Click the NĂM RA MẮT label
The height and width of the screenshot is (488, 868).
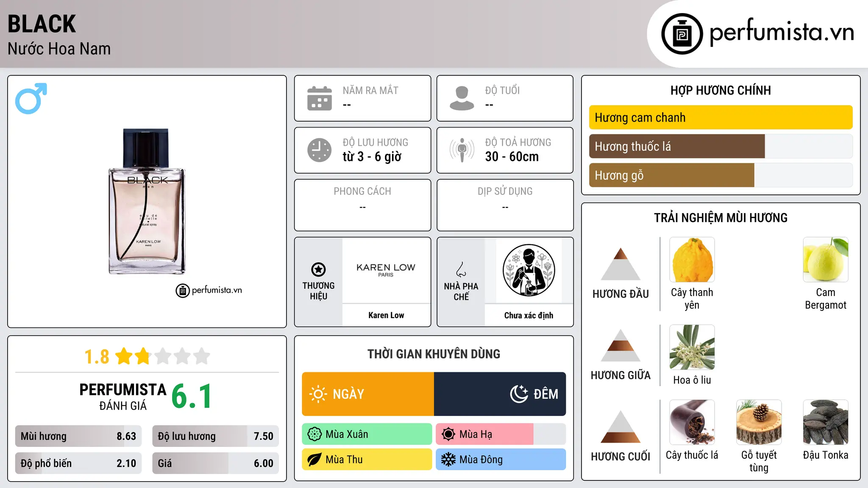[x=370, y=90]
